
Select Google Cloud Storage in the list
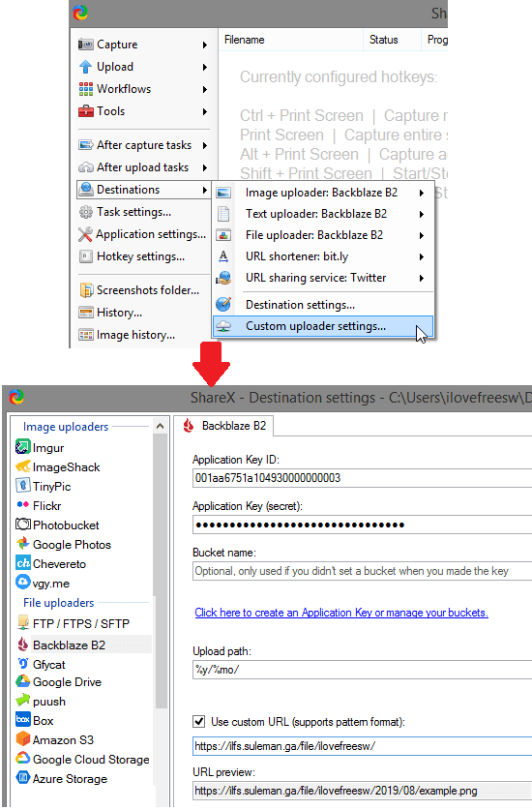pyautogui.click(x=91, y=760)
